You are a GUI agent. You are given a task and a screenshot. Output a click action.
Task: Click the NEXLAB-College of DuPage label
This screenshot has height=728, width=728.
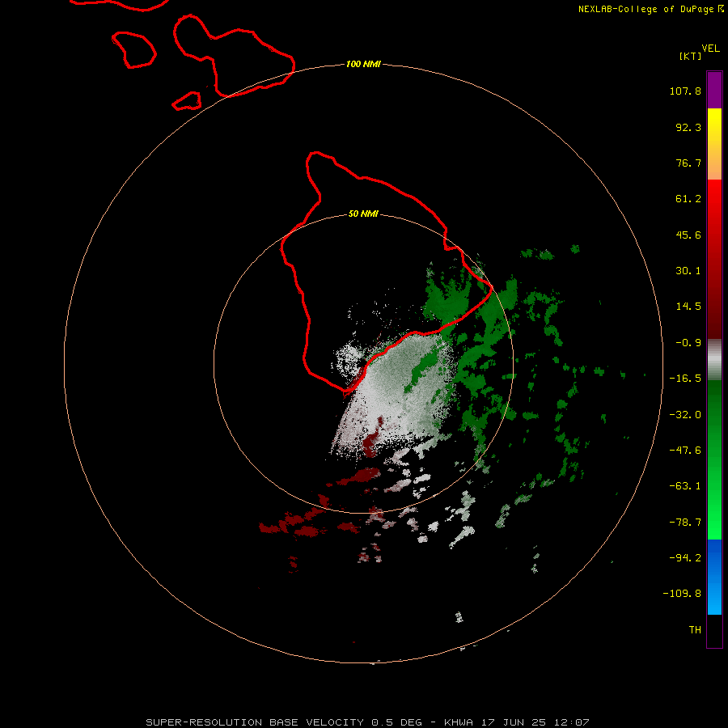coord(651,9)
